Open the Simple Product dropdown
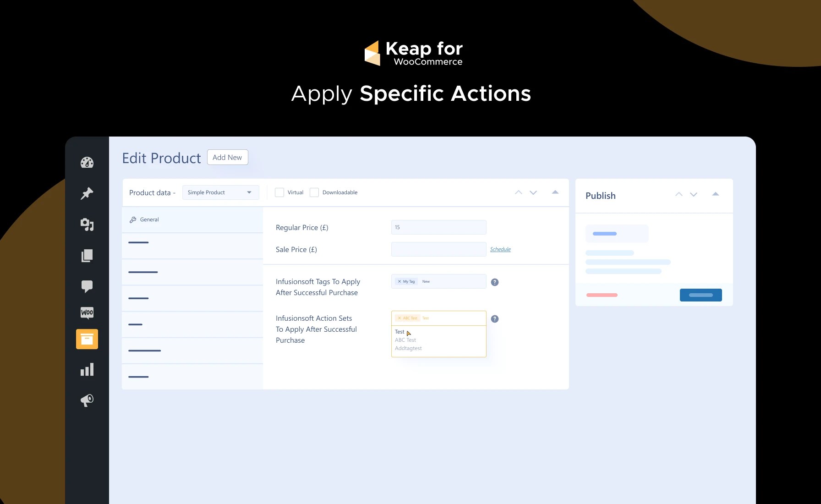The image size is (821, 504). click(x=220, y=192)
